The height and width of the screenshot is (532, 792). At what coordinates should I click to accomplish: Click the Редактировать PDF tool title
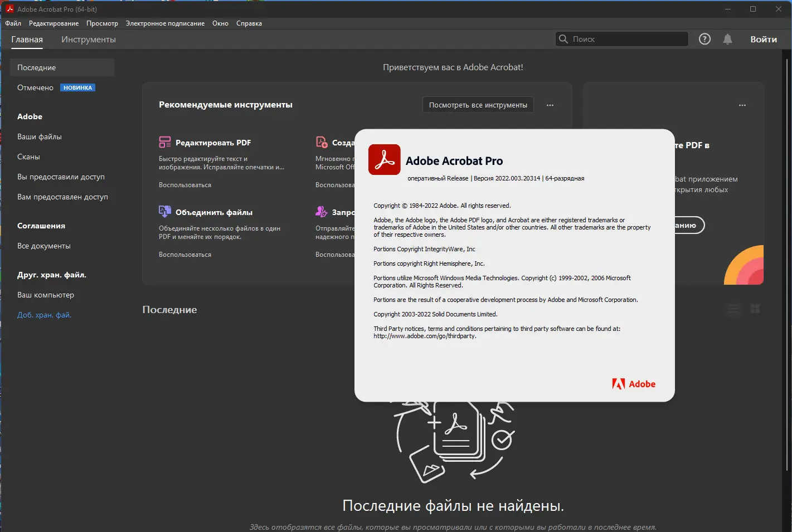click(213, 143)
